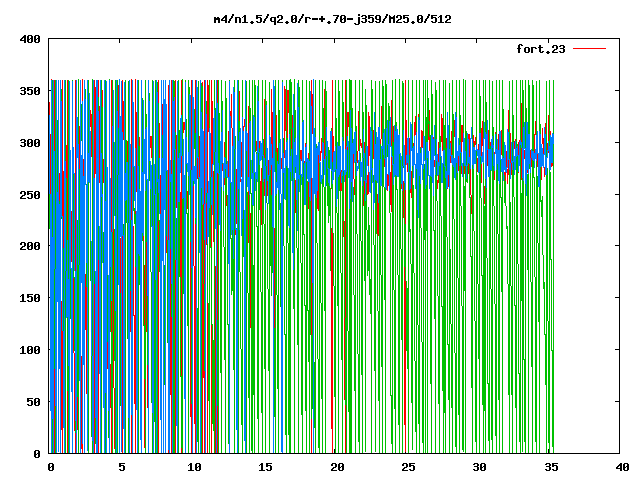This screenshot has height=480, width=640.
Task: Click the x-axis label 25
Action: pyautogui.click(x=409, y=467)
